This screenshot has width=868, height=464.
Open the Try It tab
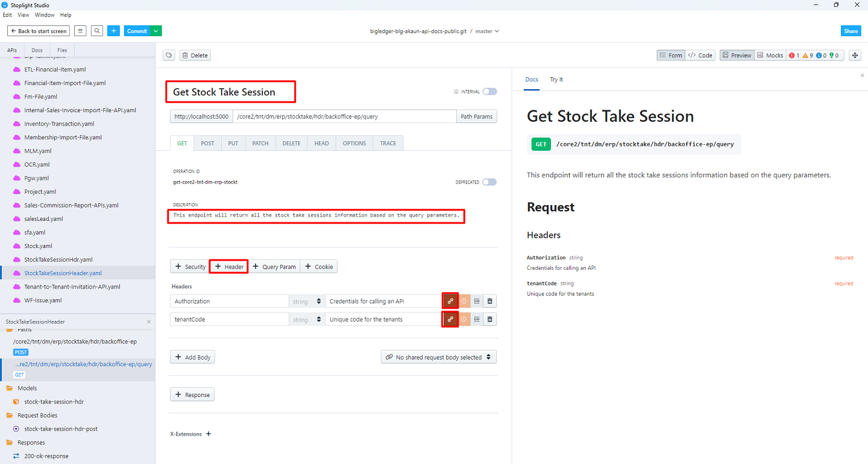[x=556, y=80]
